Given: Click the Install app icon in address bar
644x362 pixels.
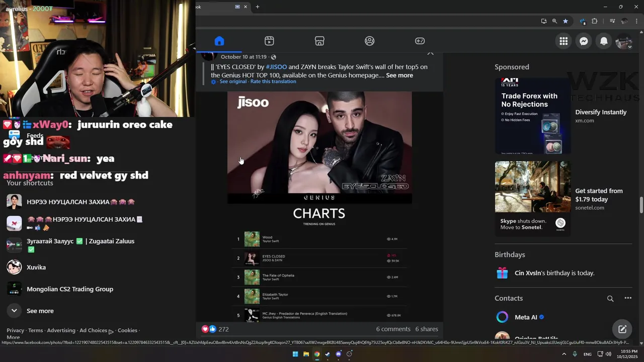Looking at the screenshot, I should 544,21.
